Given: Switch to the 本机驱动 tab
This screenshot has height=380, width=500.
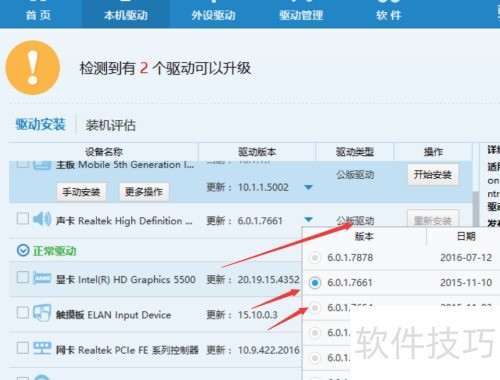Looking at the screenshot, I should [126, 15].
